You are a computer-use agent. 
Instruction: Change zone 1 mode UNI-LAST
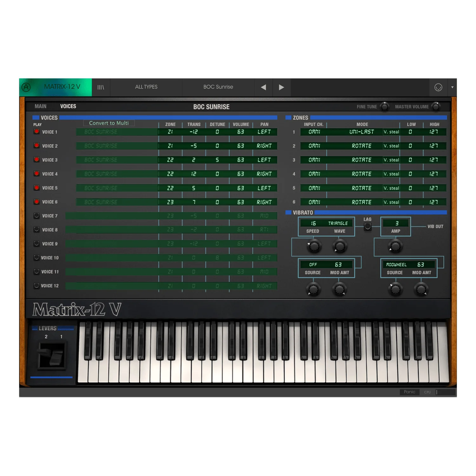pos(362,132)
